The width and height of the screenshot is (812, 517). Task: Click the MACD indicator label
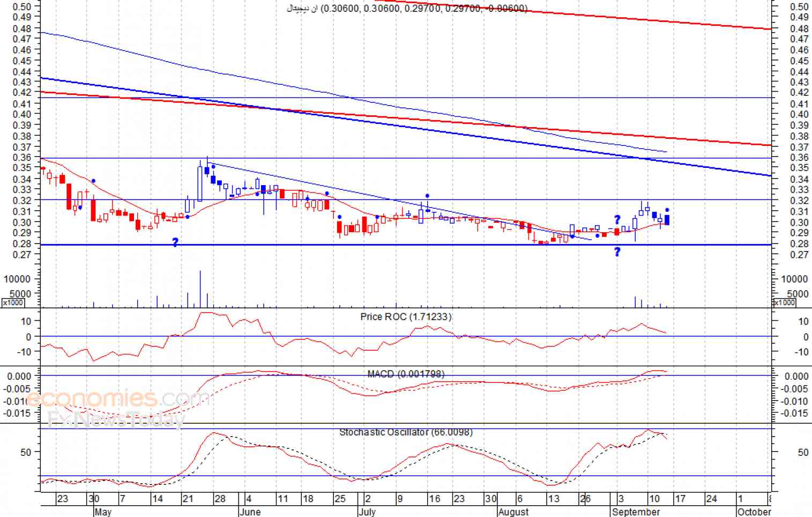406,374
